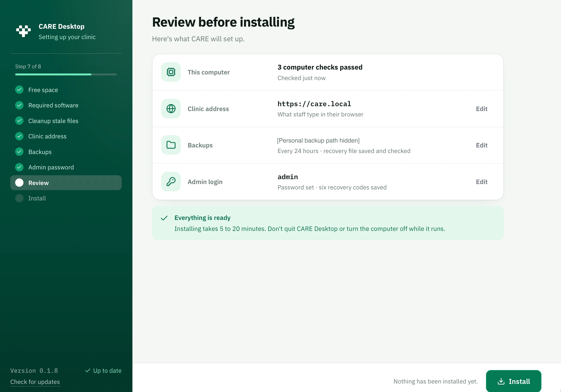Click the CARE Desktop logo icon
Viewport: 561px width, 392px height.
[x=23, y=31]
